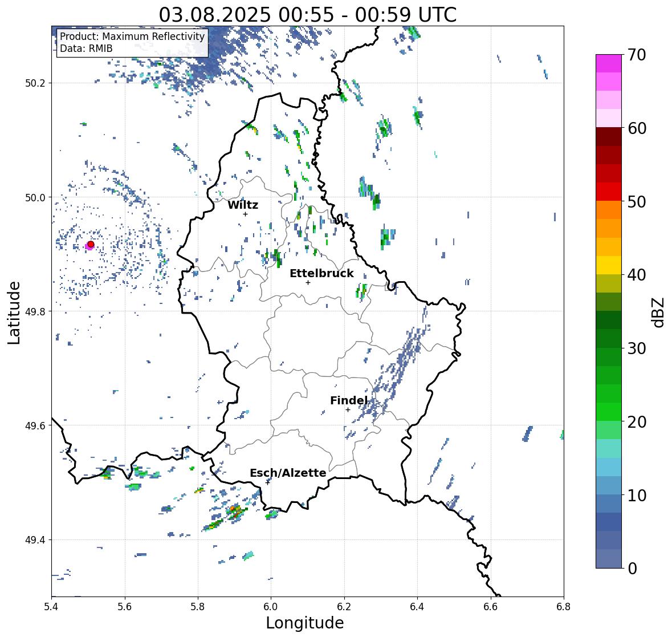672x637 pixels.
Task: Click the Findel station cross marker
Action: pyautogui.click(x=348, y=410)
